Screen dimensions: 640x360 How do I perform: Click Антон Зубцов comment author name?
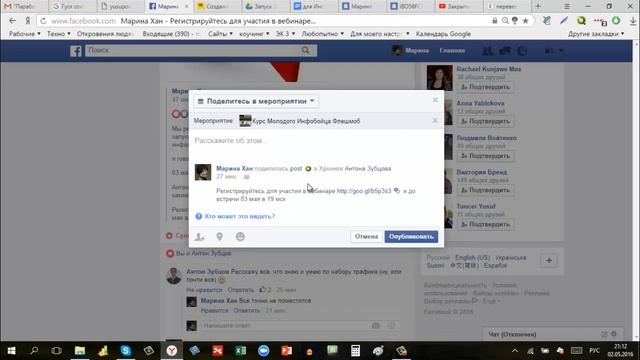pos(208,271)
